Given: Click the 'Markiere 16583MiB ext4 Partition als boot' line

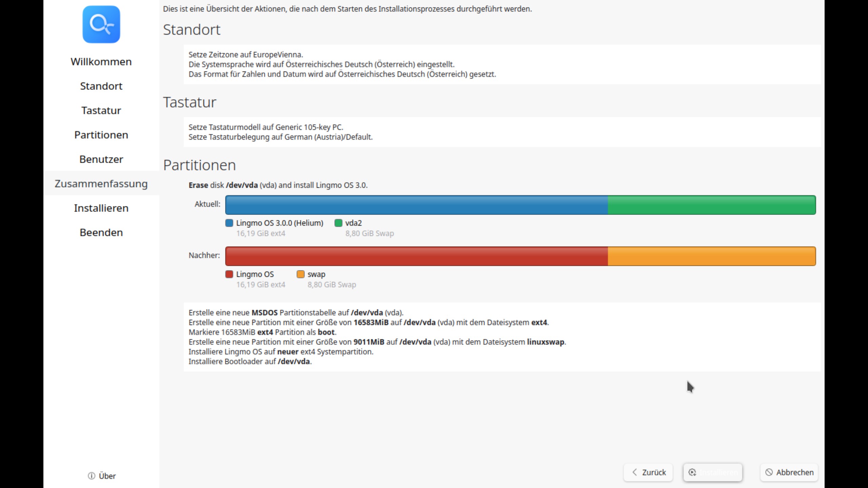Looking at the screenshot, I should (262, 332).
